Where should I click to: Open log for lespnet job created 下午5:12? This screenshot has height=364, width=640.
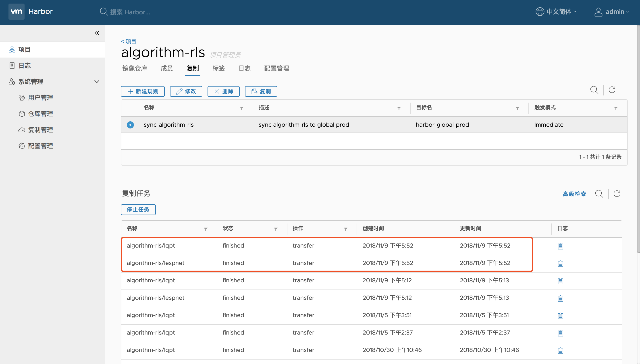(560, 298)
